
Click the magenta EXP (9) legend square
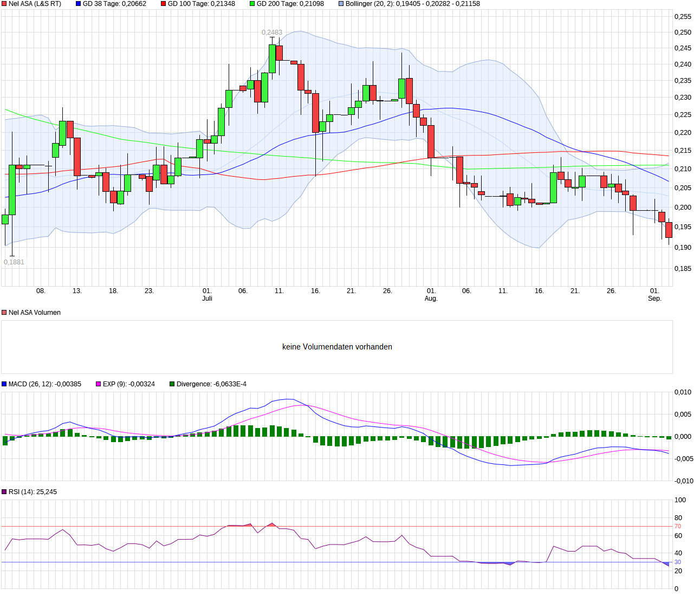point(99,384)
